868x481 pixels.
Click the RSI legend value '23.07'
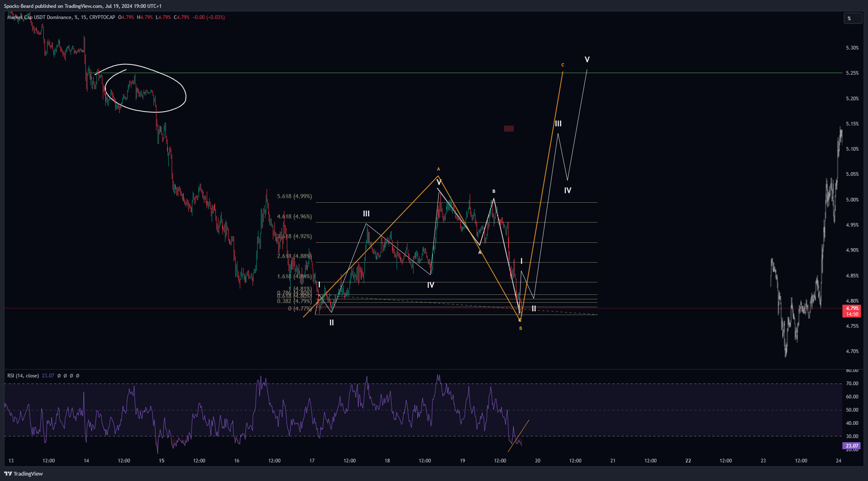point(48,376)
